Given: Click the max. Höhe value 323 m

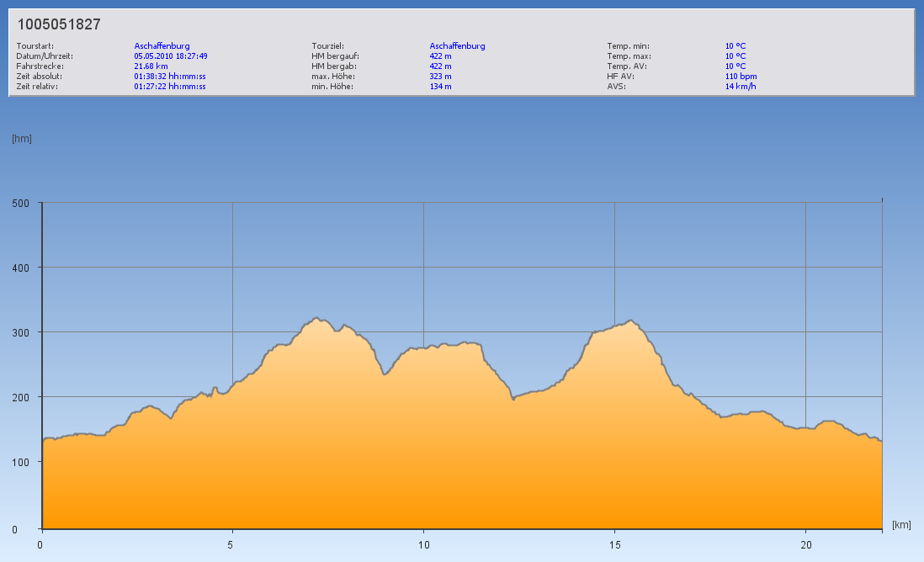Looking at the screenshot, I should point(441,77).
